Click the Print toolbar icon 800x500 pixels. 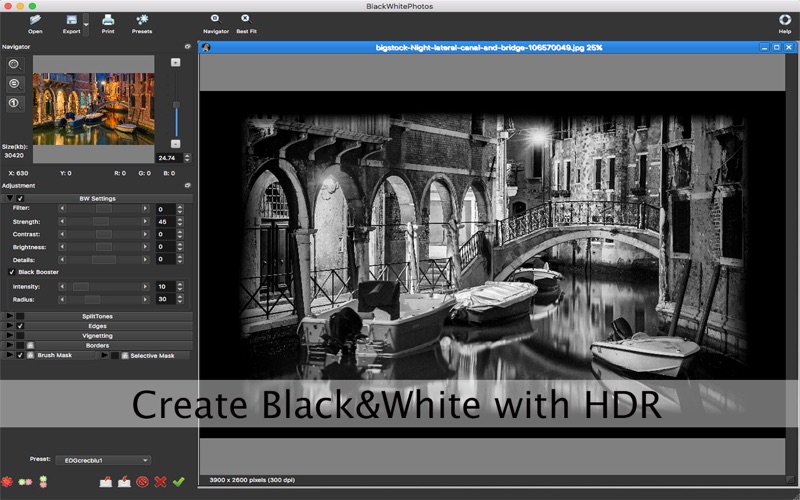pyautogui.click(x=108, y=23)
